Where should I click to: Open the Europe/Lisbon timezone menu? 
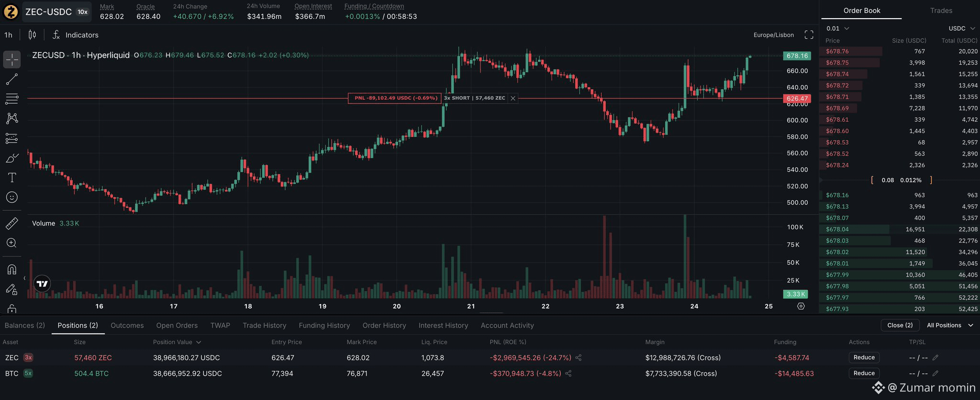(773, 35)
